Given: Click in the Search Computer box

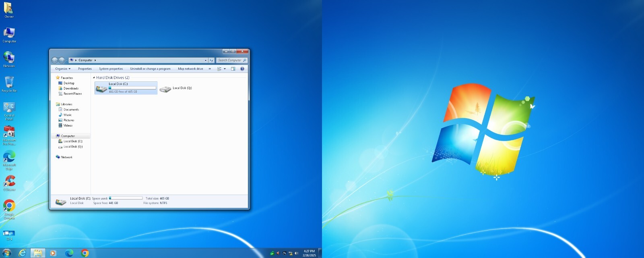Looking at the screenshot, I should [x=232, y=60].
